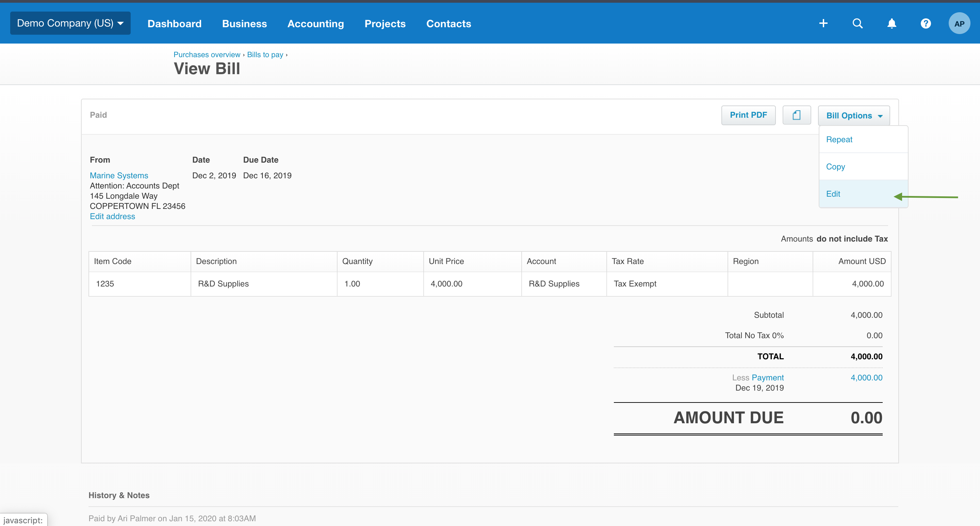Expand the Bill Options dropdown
The height and width of the screenshot is (526, 980).
(x=853, y=115)
